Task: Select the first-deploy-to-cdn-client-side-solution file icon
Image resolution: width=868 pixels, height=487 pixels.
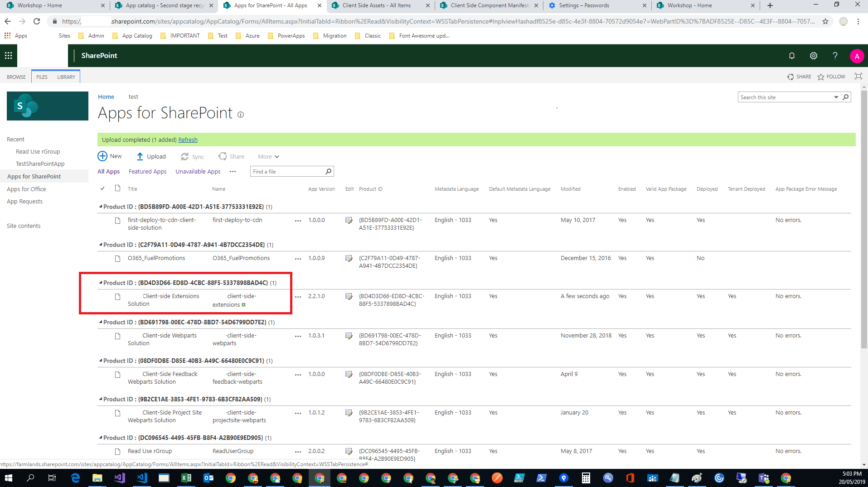Action: coord(117,221)
